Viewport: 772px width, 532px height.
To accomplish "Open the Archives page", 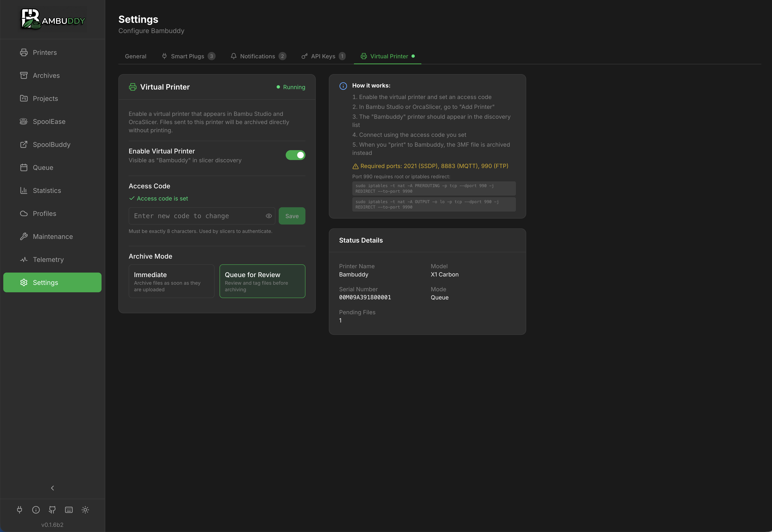I will coord(46,75).
